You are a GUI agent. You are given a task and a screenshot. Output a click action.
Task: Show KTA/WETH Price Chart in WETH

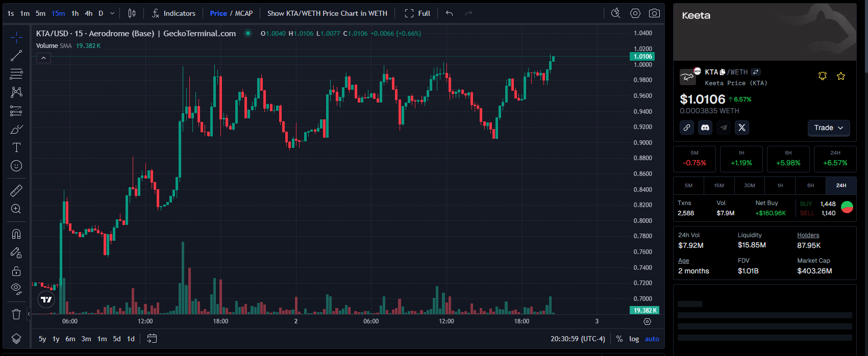click(x=327, y=13)
